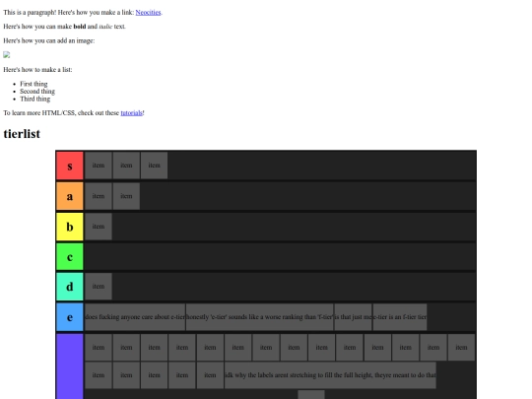532x399 pixels.
Task: Click the 'Third thing' list entry
Action: pos(34,99)
